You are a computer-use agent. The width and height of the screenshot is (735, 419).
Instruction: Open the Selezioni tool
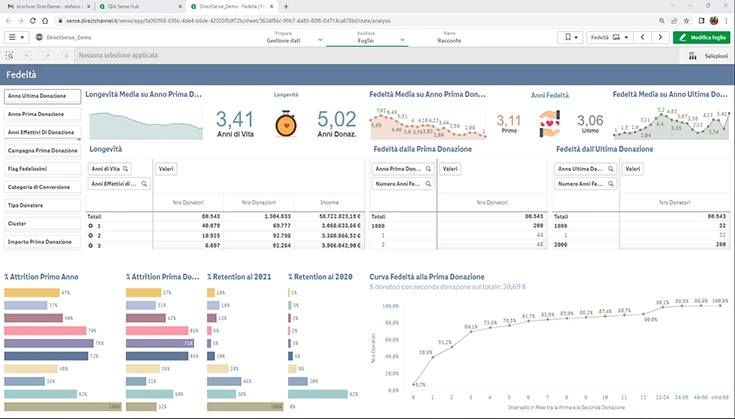pos(708,56)
